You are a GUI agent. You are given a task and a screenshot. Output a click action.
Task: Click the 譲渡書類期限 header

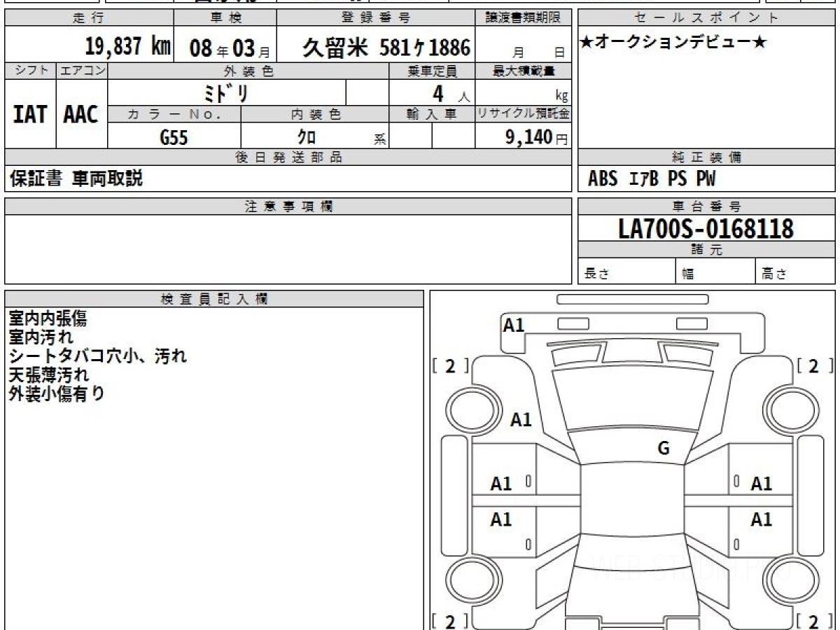coord(524,18)
